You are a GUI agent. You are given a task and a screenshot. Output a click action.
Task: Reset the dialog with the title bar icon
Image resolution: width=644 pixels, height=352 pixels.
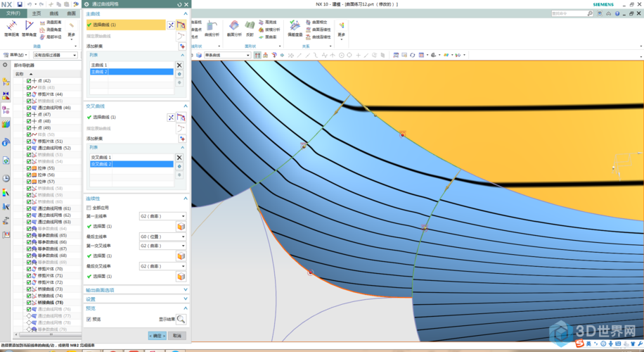point(179,4)
